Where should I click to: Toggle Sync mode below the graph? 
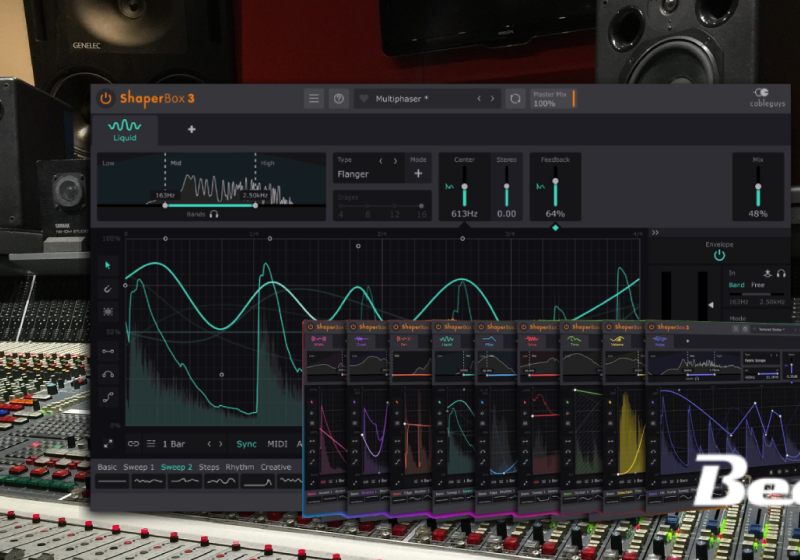tap(246, 444)
